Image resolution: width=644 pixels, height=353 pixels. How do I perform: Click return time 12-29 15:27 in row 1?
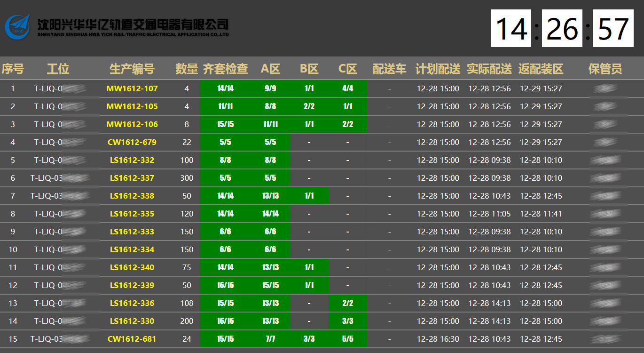[x=541, y=88]
